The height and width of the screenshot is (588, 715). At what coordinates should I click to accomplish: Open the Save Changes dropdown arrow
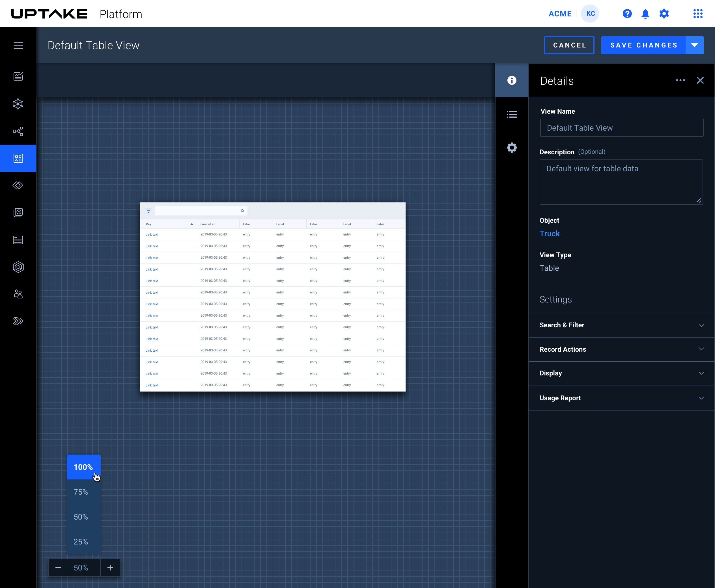coord(694,46)
